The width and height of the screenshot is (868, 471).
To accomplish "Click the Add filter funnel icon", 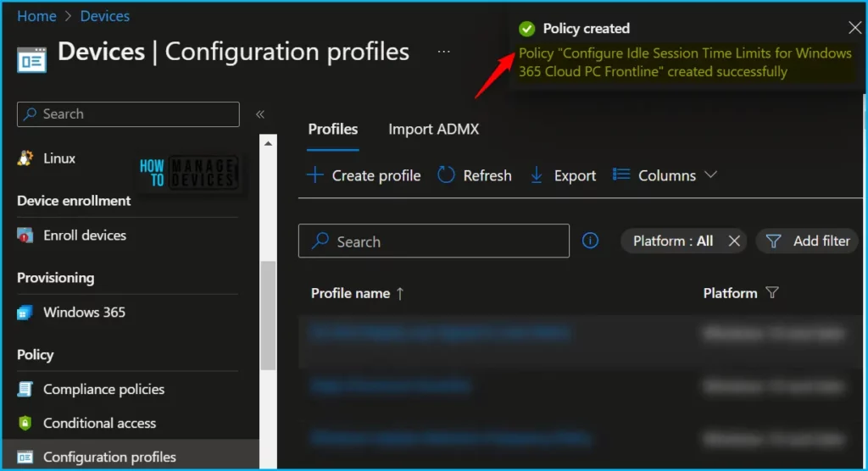I will pos(773,241).
